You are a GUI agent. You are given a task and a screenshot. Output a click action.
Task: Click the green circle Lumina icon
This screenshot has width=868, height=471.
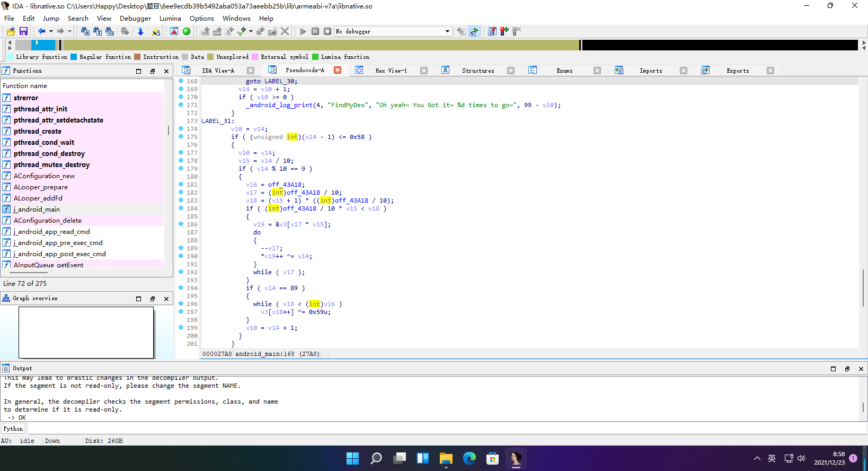[x=187, y=31]
